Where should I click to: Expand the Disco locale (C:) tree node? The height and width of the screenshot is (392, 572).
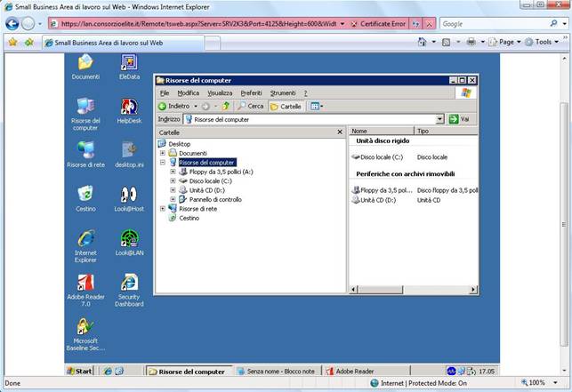pyautogui.click(x=173, y=180)
